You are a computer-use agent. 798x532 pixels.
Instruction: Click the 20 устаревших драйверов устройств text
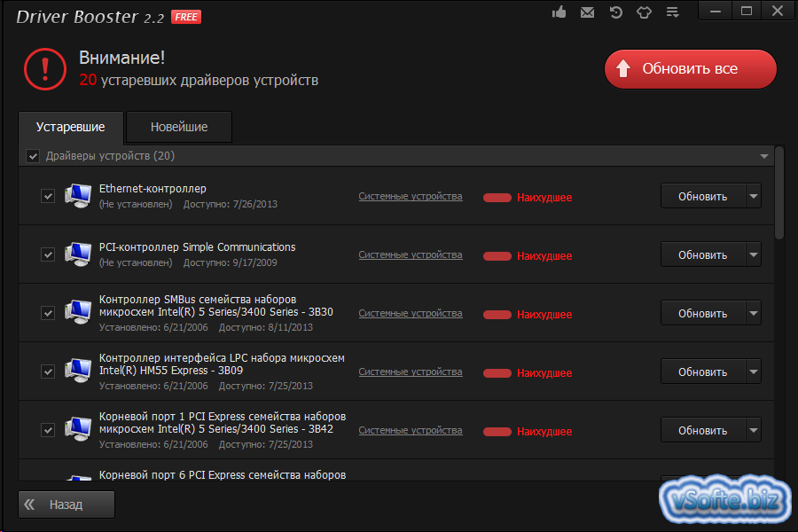[x=199, y=80]
